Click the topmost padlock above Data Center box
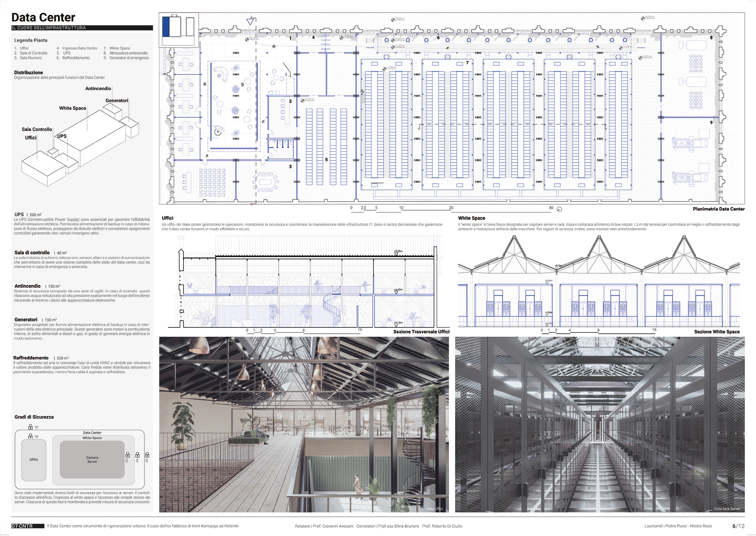The width and height of the screenshot is (756, 536). pyautogui.click(x=30, y=427)
